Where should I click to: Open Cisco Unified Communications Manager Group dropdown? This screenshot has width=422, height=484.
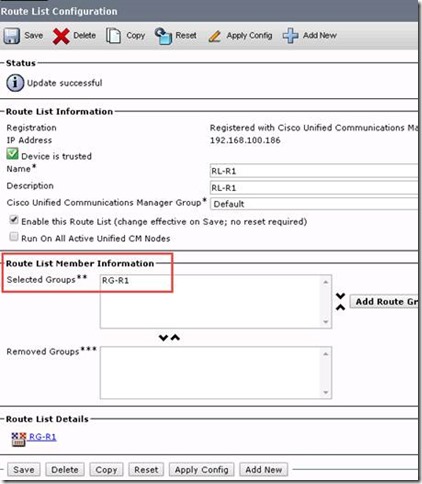tap(314, 204)
